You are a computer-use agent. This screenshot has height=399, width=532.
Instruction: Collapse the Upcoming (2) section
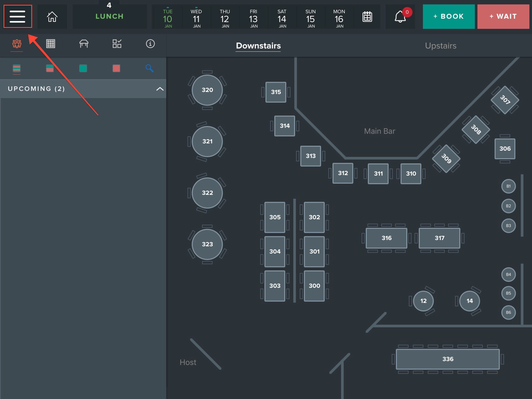160,89
